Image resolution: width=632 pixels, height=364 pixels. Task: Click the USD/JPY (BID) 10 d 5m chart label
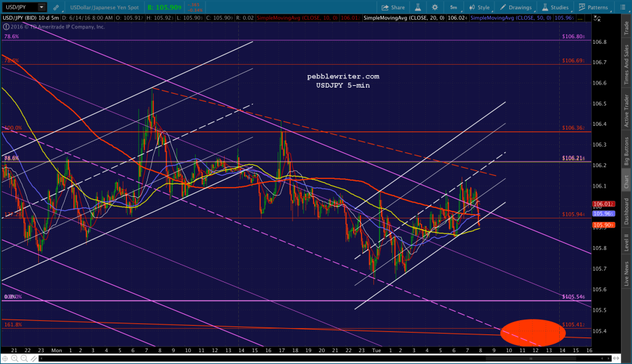pos(31,18)
